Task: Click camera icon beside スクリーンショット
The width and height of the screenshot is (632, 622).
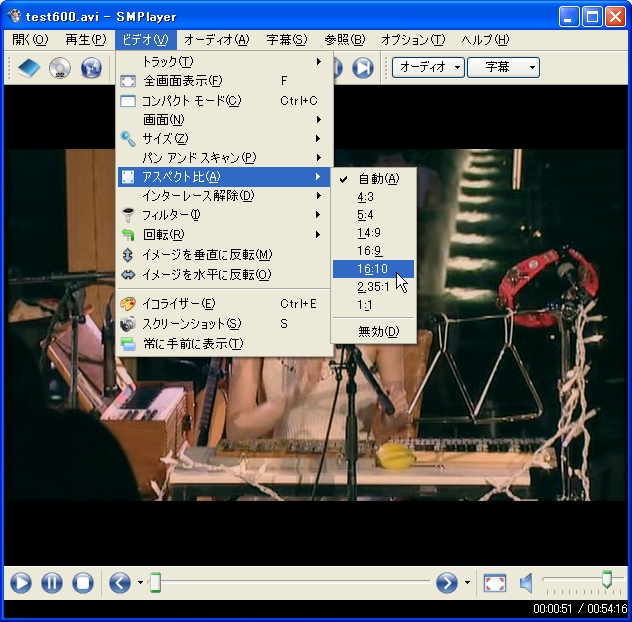Action: tap(128, 324)
